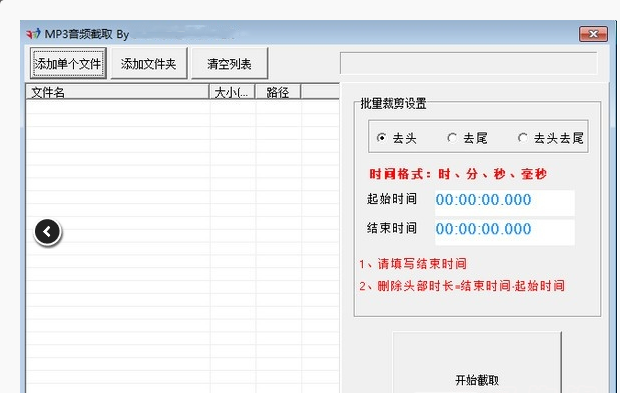
Task: Click the 路径 column header
Action: 278,93
